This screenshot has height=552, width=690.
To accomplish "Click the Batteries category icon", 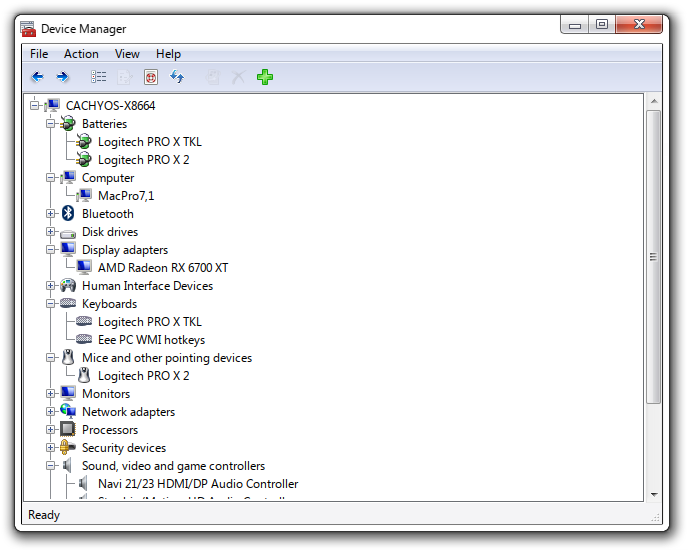I will 68,124.
